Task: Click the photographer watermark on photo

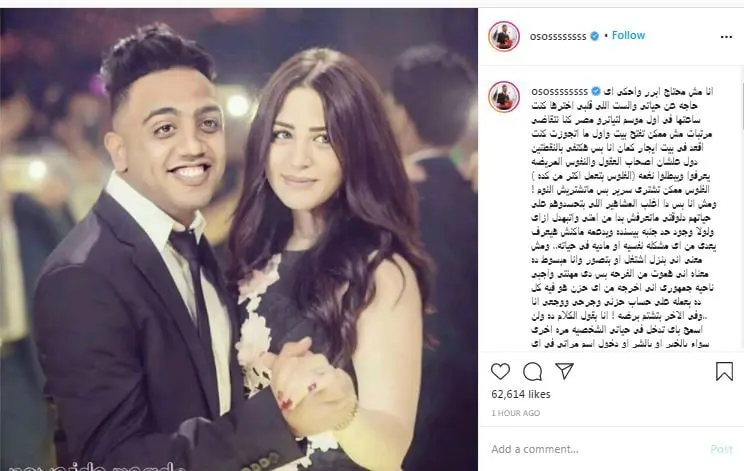Action: pyautogui.click(x=97, y=467)
